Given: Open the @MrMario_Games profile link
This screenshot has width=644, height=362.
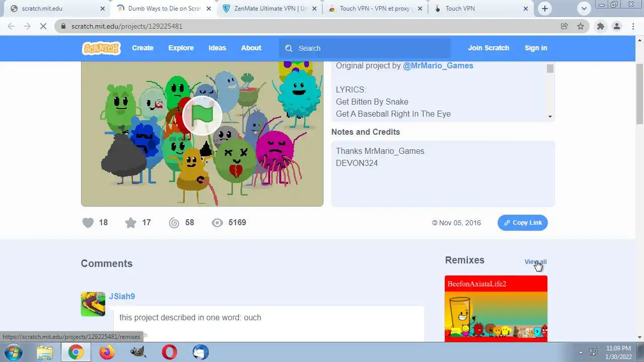Looking at the screenshot, I should (438, 65).
